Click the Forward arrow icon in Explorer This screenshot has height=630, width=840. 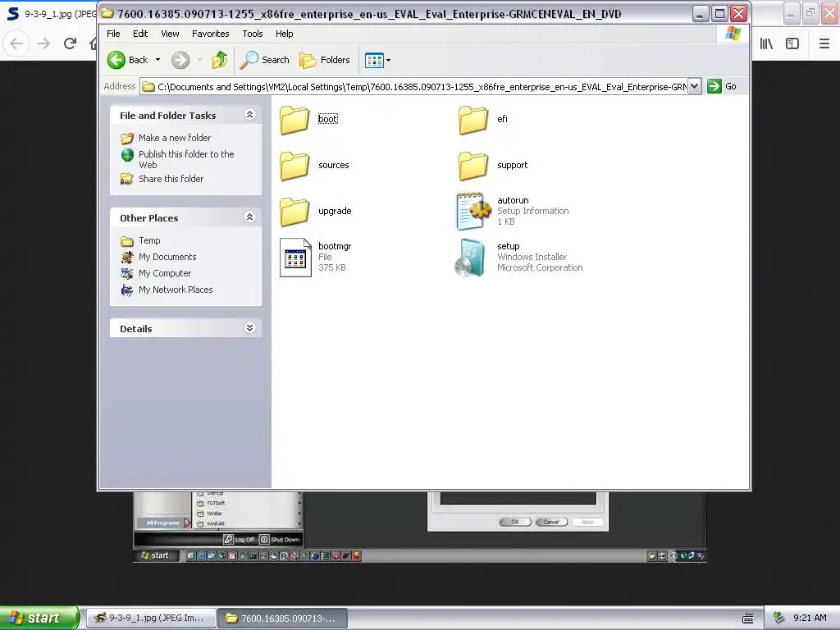(x=180, y=60)
